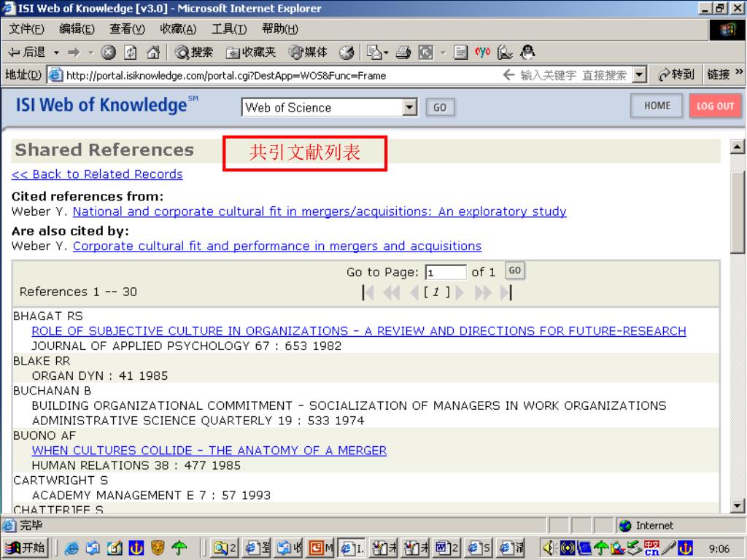
Task: Click the rewind pages double-arrow icon
Action: point(392,292)
